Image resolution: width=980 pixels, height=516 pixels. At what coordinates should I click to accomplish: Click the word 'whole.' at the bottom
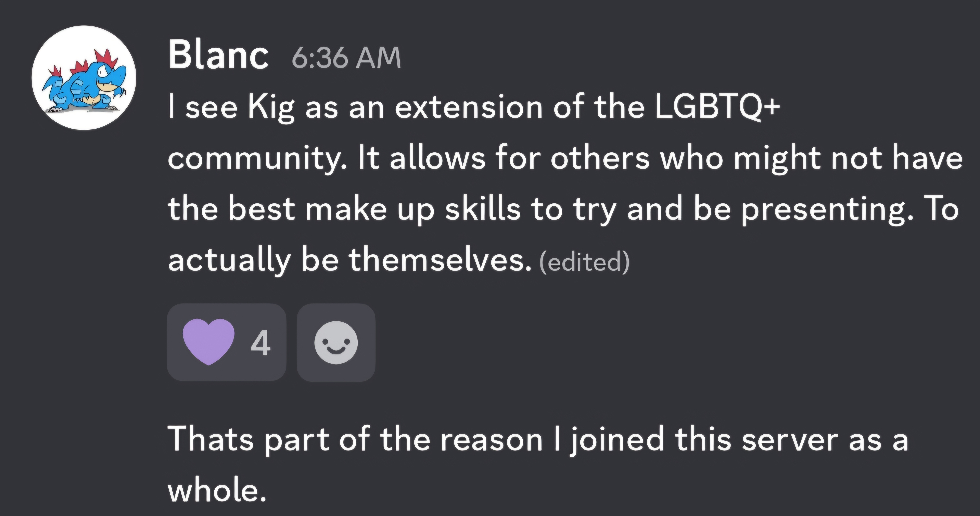tap(217, 489)
